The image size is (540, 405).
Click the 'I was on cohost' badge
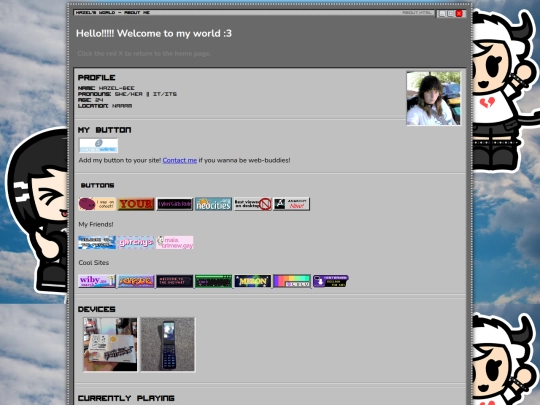(97, 204)
